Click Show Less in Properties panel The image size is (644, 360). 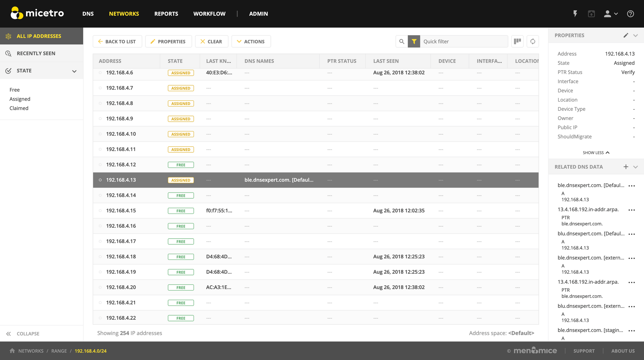pyautogui.click(x=596, y=153)
